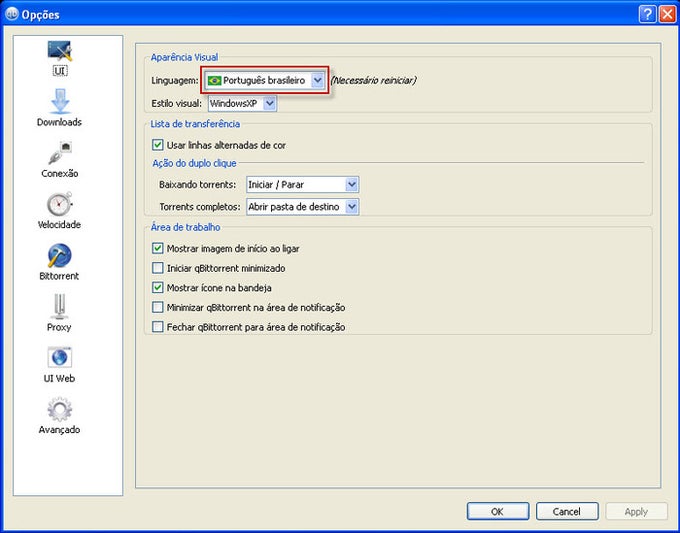Toggle Mostrar imagem de início ao ligar
Viewport: 680px width, 533px height.
tap(158, 249)
